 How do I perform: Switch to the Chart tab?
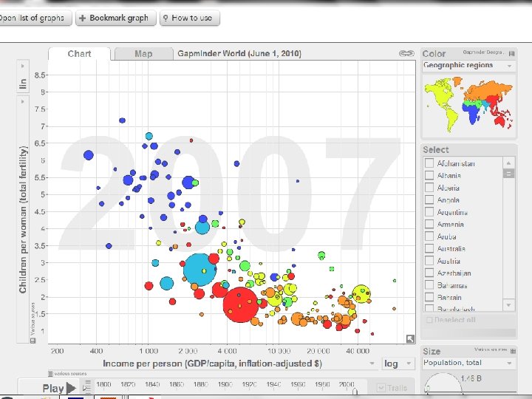[79, 54]
